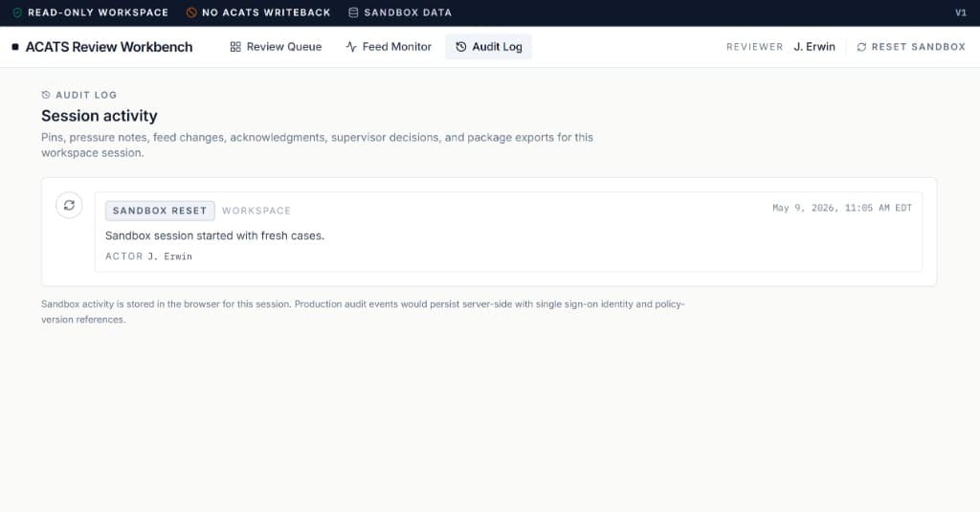Click the REVIEWER label in header

(754, 47)
